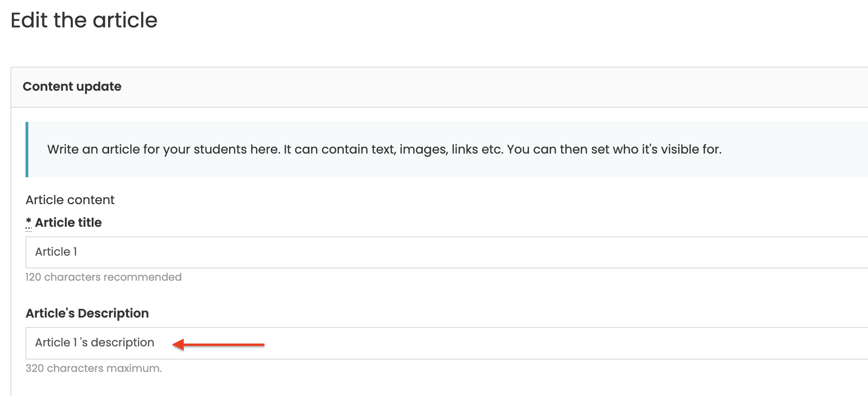Click the '320 characters maximum.' hint text
Screen dimensions: 868x396
94,368
